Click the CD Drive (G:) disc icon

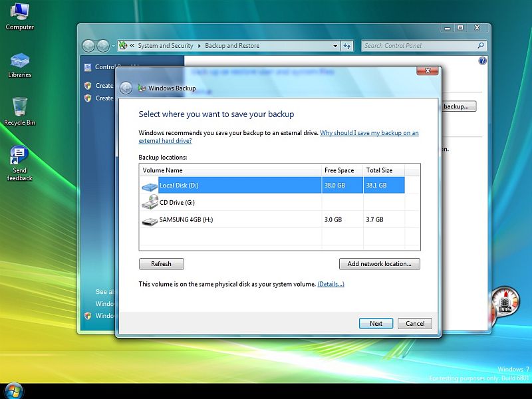pyautogui.click(x=150, y=202)
